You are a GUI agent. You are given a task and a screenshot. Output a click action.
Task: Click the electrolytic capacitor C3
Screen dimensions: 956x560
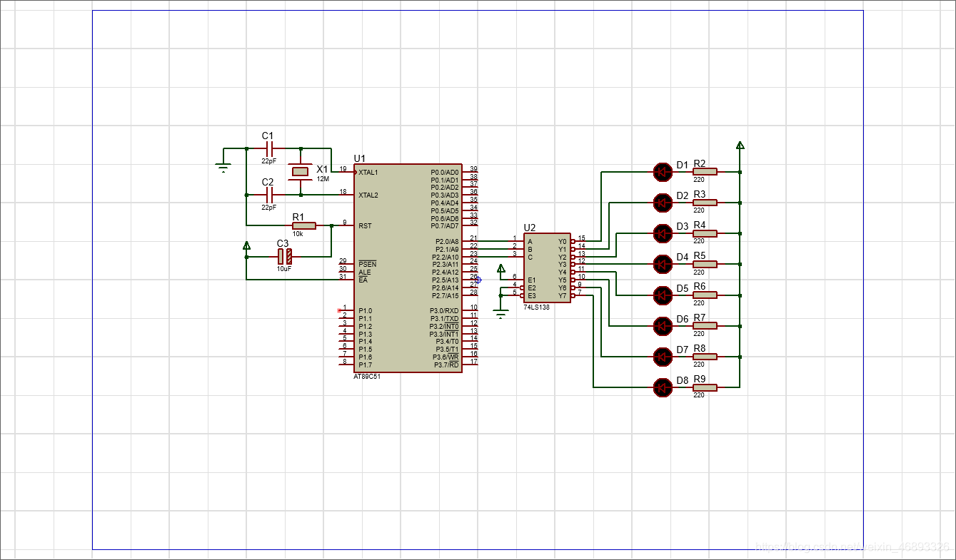(285, 256)
